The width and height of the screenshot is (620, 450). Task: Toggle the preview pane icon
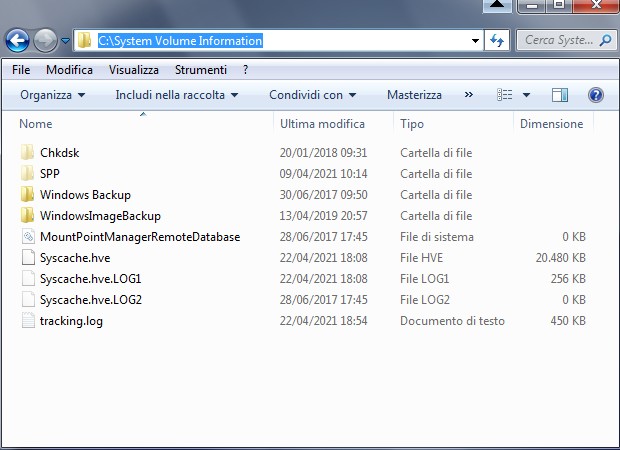[560, 95]
